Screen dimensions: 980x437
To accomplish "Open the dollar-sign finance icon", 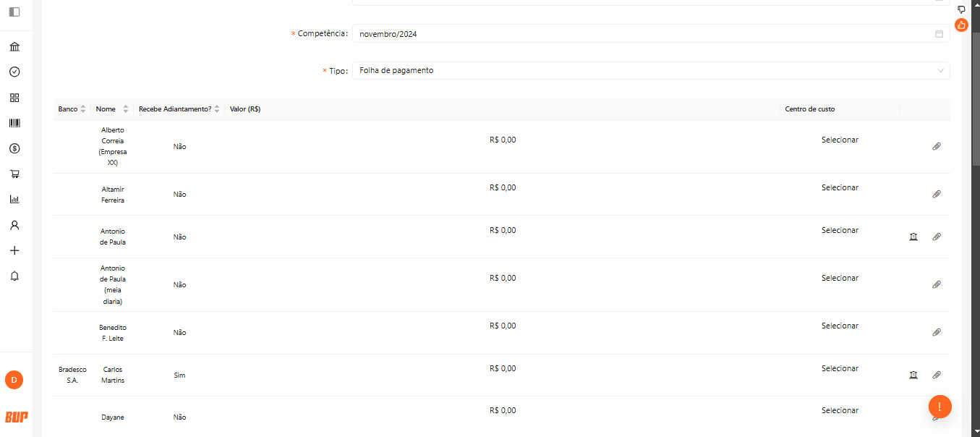I will (14, 148).
